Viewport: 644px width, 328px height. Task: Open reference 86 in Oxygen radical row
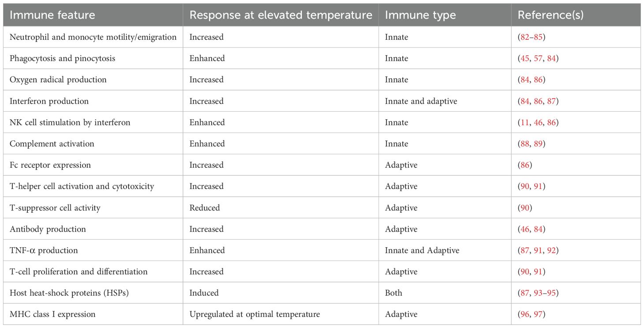pyautogui.click(x=538, y=79)
